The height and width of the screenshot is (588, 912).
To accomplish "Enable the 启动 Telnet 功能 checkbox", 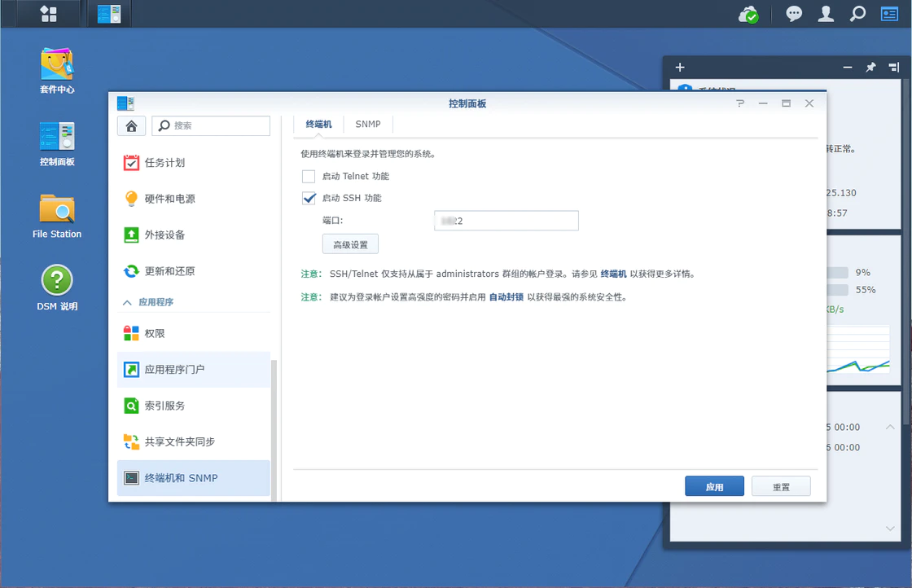I will 309,176.
